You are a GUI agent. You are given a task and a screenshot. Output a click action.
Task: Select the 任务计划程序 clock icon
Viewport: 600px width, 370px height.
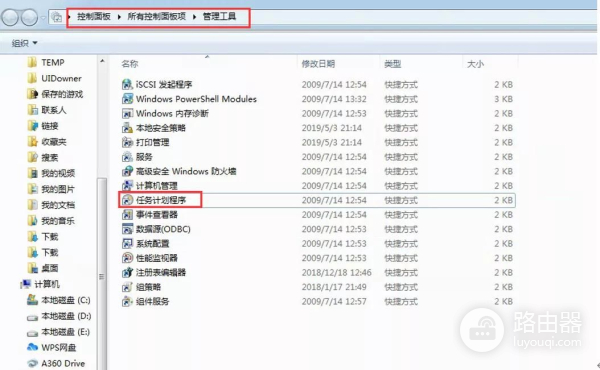127,200
